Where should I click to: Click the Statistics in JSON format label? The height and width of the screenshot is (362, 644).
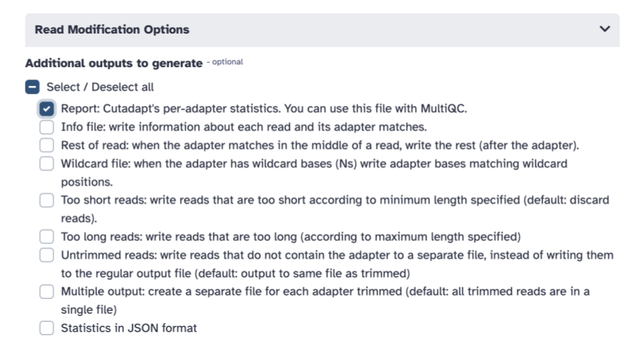point(129,328)
